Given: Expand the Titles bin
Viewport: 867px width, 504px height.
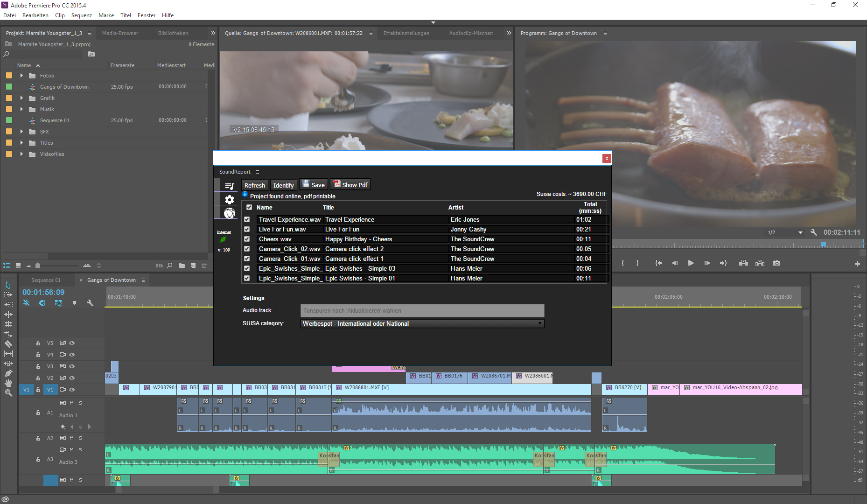Looking at the screenshot, I should point(21,143).
